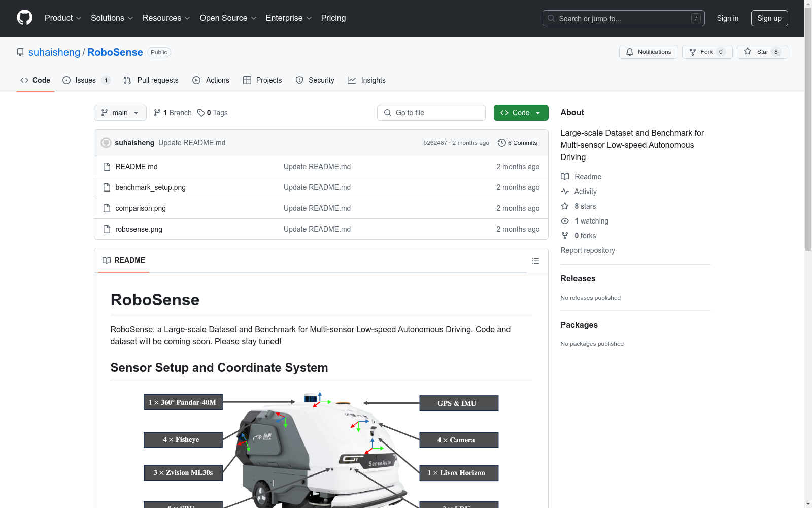Open the Product menu
Image resolution: width=812 pixels, height=508 pixels.
63,18
